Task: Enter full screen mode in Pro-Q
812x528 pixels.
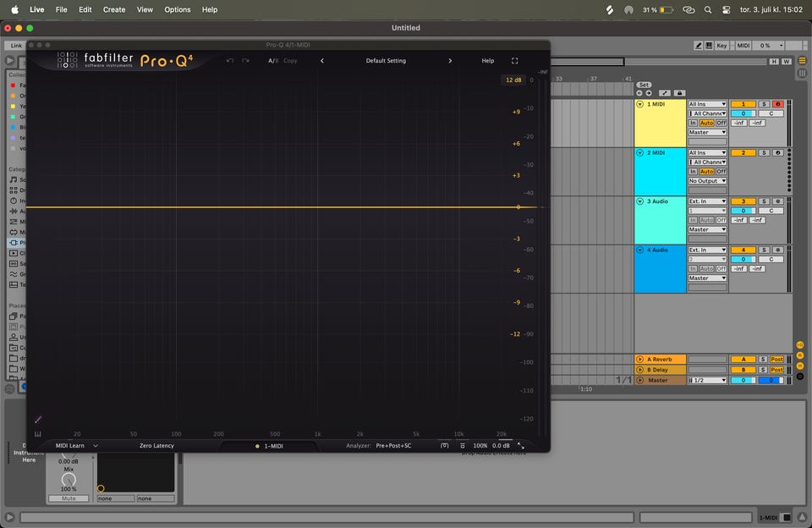Action: pos(514,61)
